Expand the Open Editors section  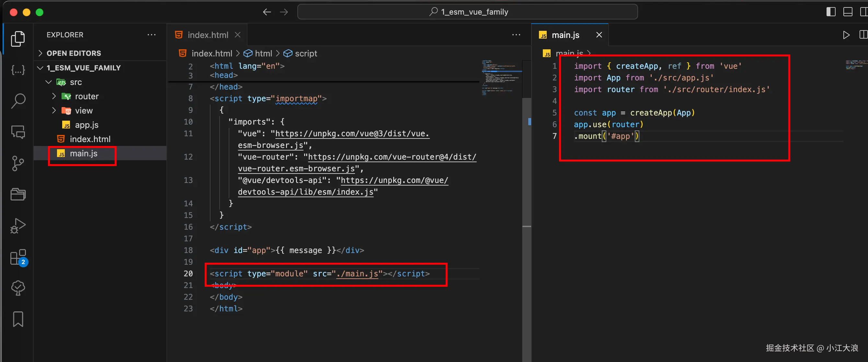(74, 53)
